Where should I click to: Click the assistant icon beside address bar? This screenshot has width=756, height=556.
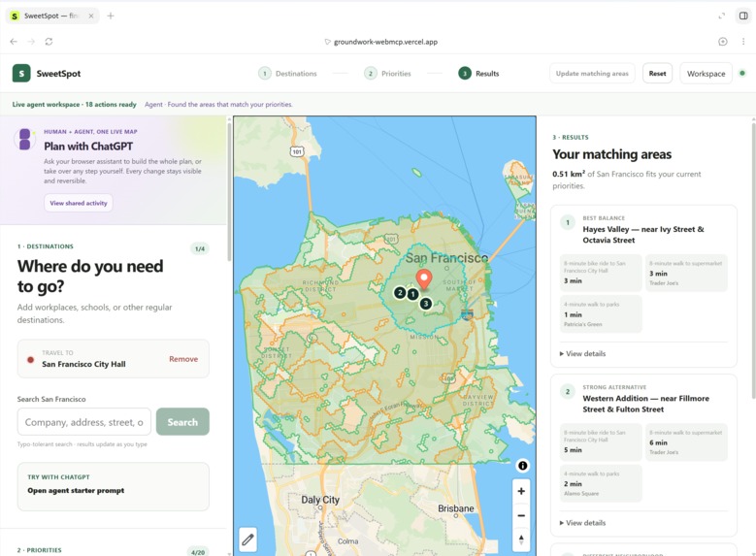coord(723,42)
